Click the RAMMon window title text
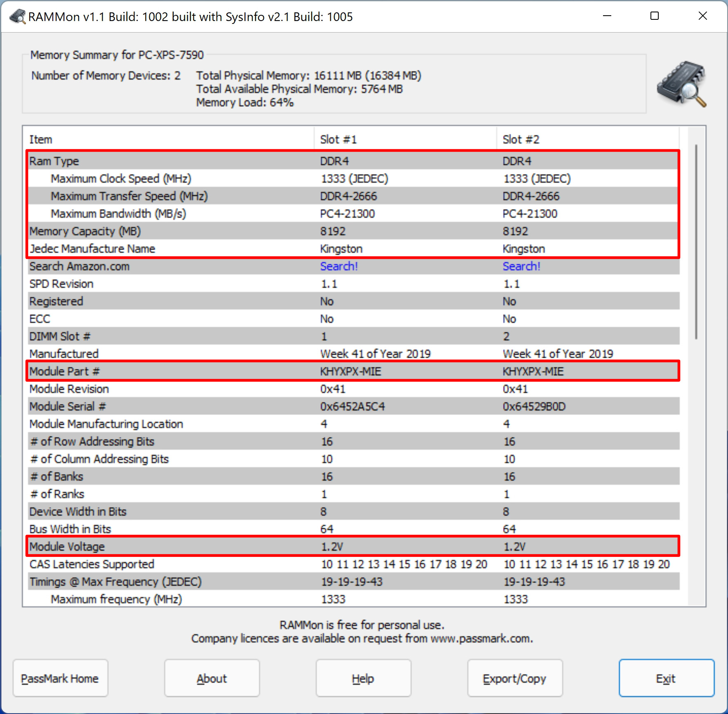This screenshot has height=714, width=728. coord(191,16)
